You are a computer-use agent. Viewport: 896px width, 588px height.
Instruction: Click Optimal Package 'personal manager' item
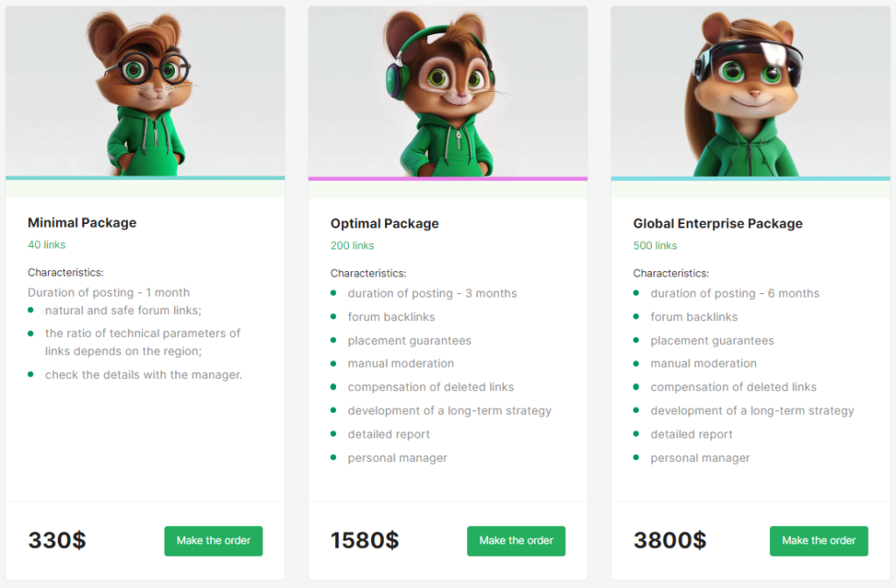397,458
